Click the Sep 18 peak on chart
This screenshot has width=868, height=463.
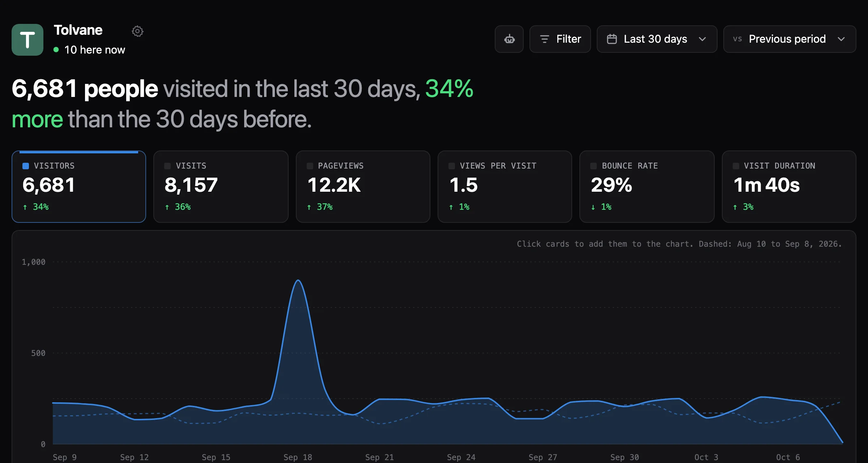(x=298, y=280)
